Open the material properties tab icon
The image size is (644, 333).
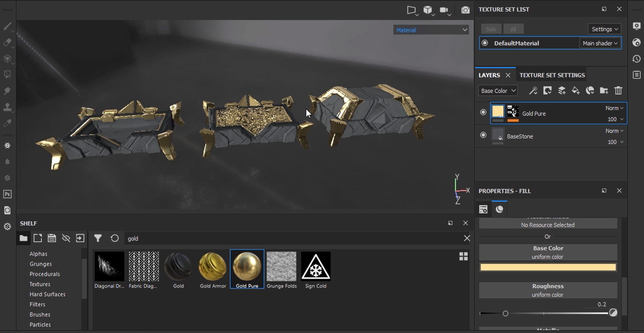pyautogui.click(x=500, y=209)
